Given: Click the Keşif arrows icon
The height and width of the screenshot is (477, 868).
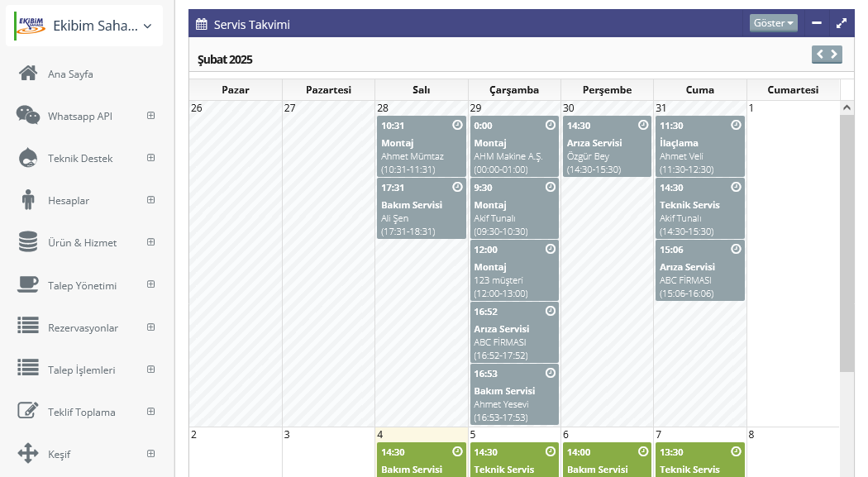Looking at the screenshot, I should coord(28,453).
